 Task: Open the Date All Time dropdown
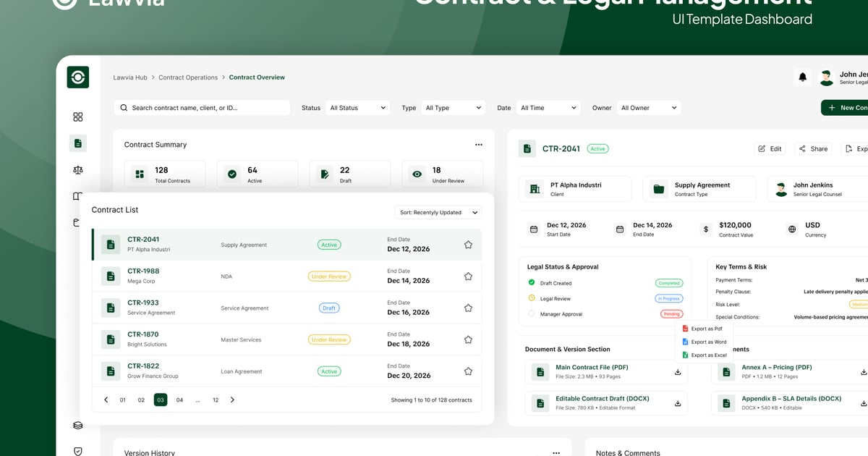pos(548,108)
